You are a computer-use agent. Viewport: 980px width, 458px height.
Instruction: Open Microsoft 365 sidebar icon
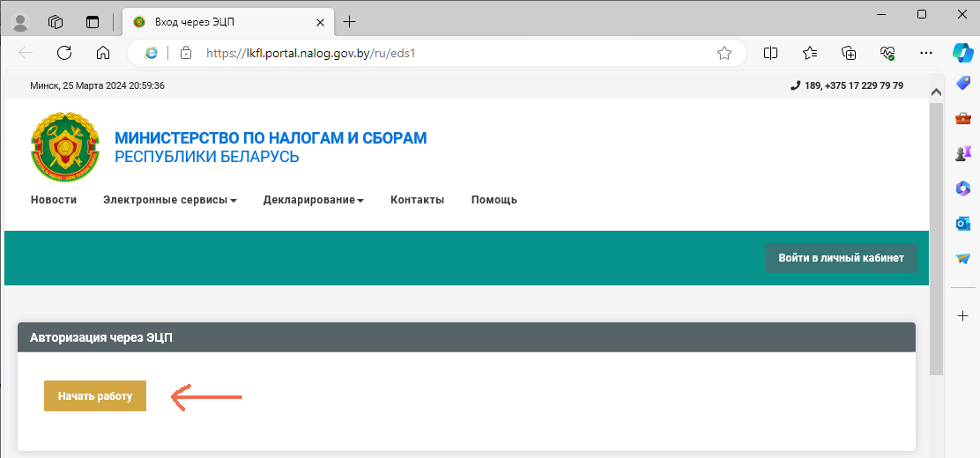pos(962,188)
